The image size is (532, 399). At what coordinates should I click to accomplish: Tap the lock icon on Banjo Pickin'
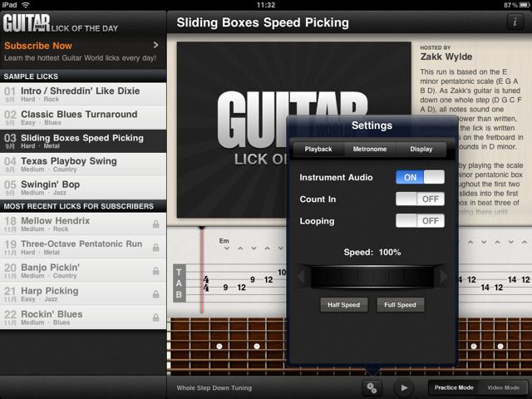pyautogui.click(x=155, y=271)
